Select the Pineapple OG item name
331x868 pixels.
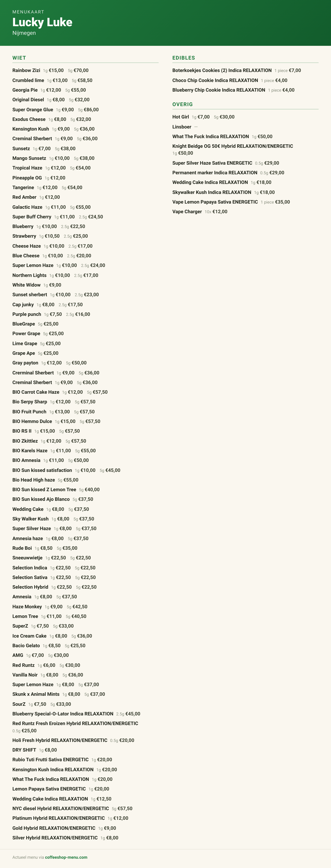click(27, 178)
